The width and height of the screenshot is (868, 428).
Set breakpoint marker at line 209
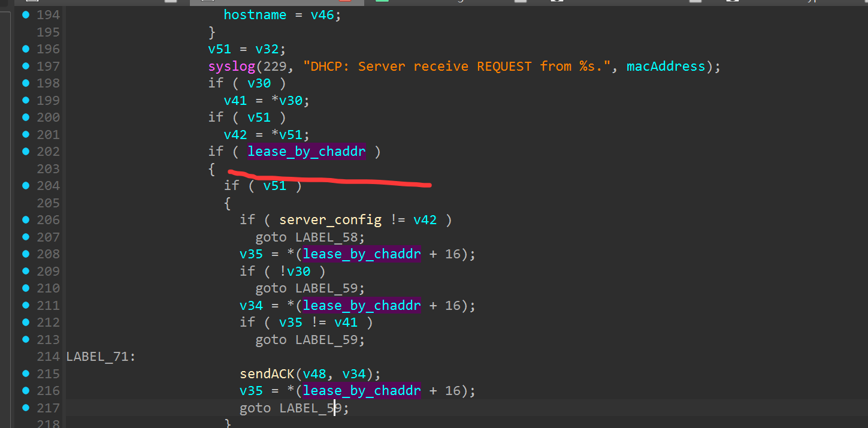(x=25, y=271)
